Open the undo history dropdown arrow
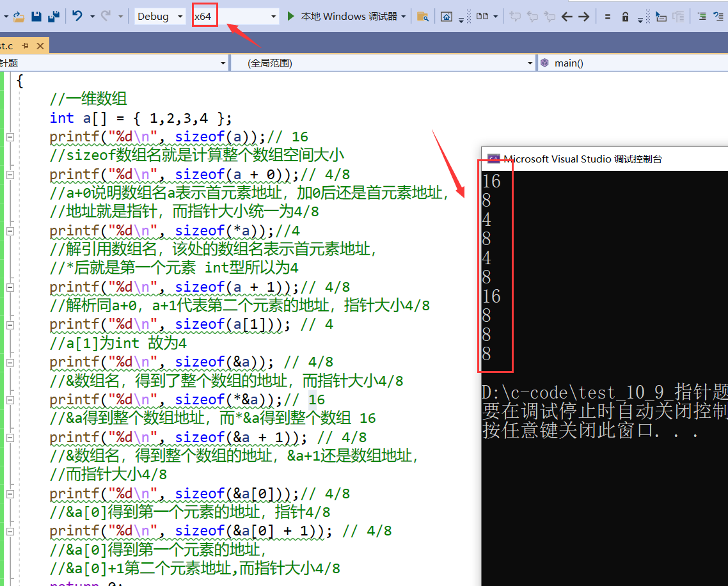 (x=92, y=17)
